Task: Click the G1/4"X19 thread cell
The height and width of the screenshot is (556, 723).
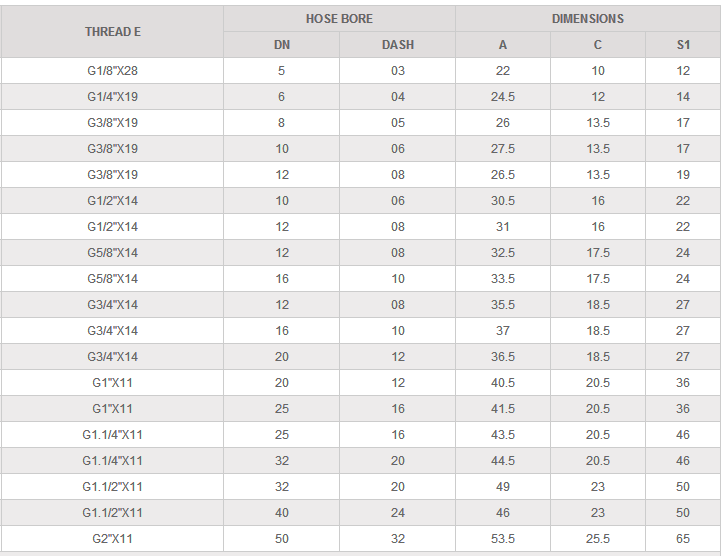Action: (x=112, y=97)
